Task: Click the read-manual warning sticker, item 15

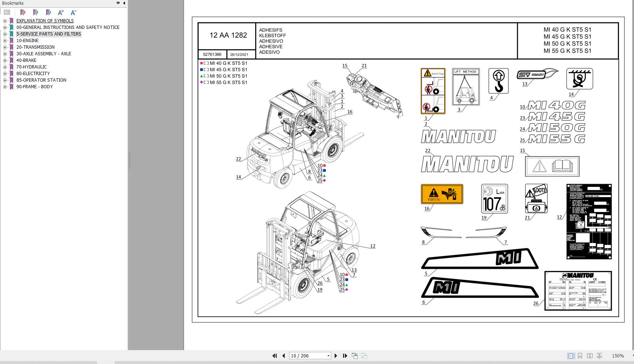Action: coord(552,167)
